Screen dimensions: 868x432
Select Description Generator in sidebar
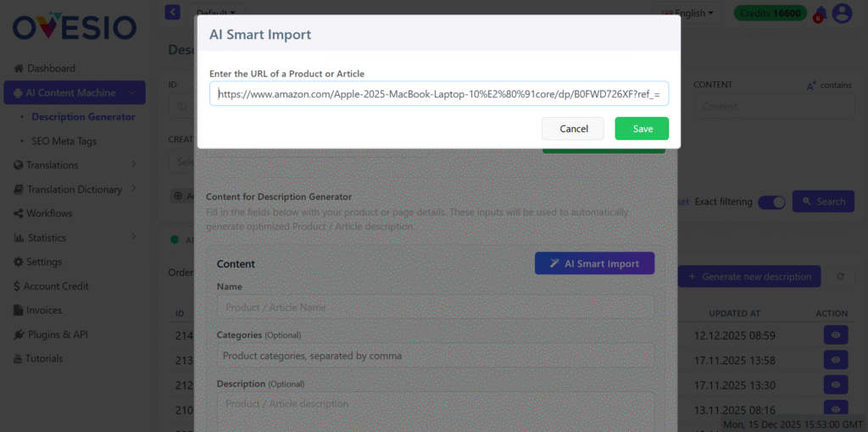[83, 117]
